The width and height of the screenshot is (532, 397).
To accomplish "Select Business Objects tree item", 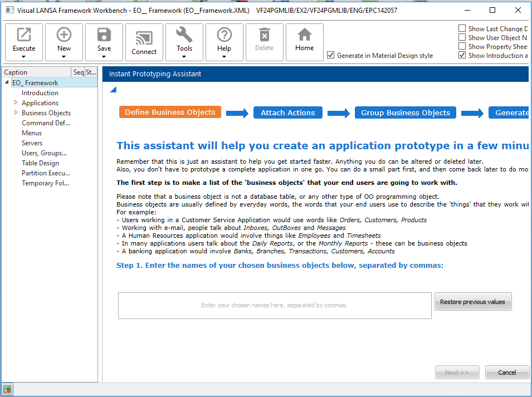I will 46,113.
